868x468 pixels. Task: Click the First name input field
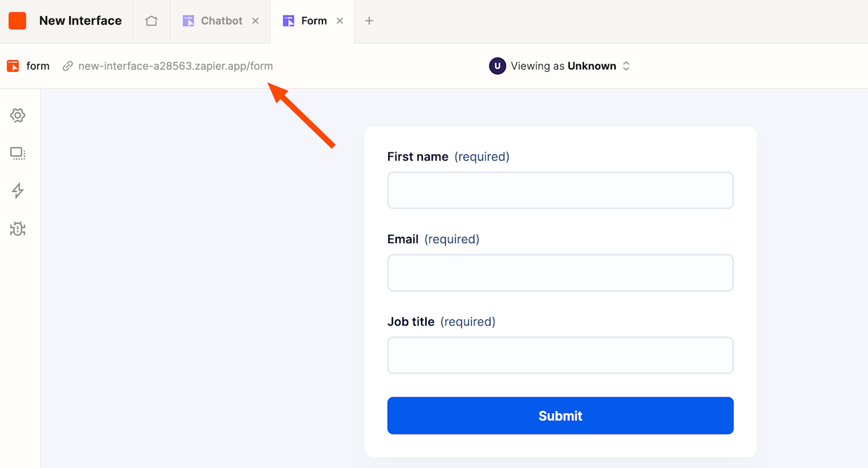click(560, 190)
